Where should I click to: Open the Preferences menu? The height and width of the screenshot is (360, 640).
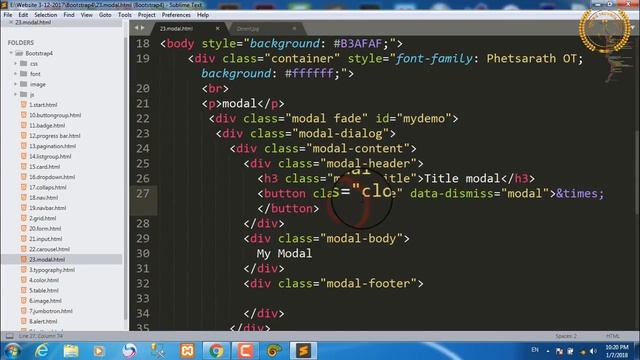[176, 15]
